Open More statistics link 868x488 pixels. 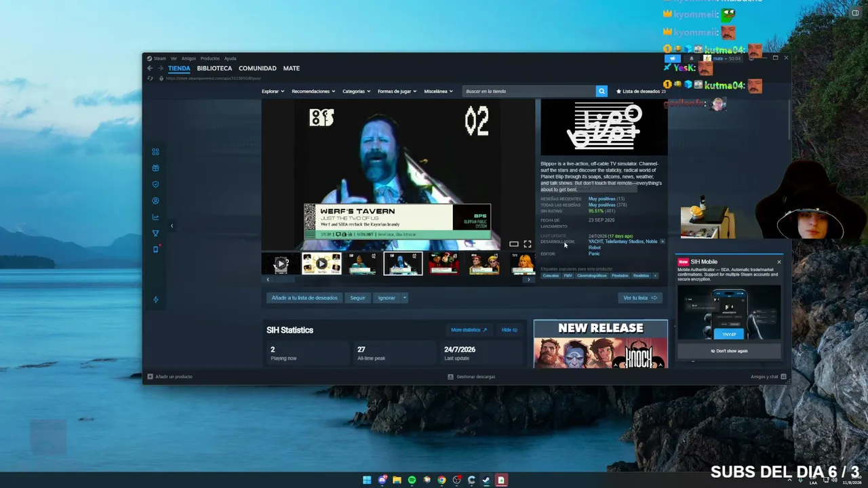coord(469,330)
